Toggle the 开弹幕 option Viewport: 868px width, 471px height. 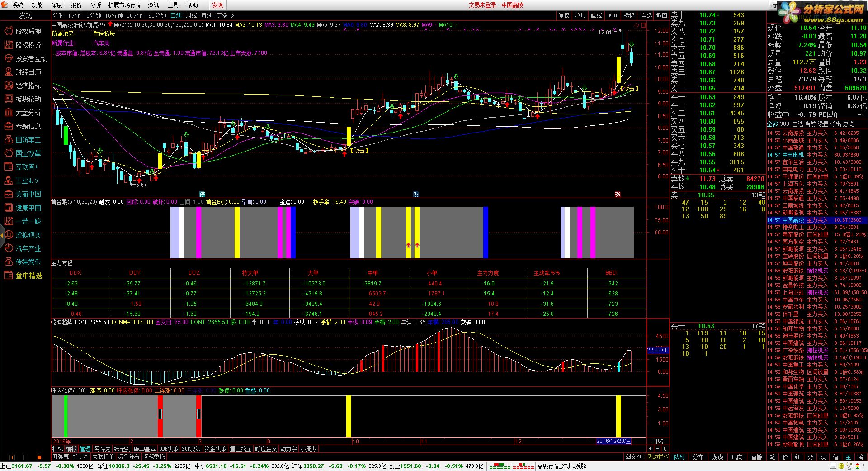(x=61, y=457)
